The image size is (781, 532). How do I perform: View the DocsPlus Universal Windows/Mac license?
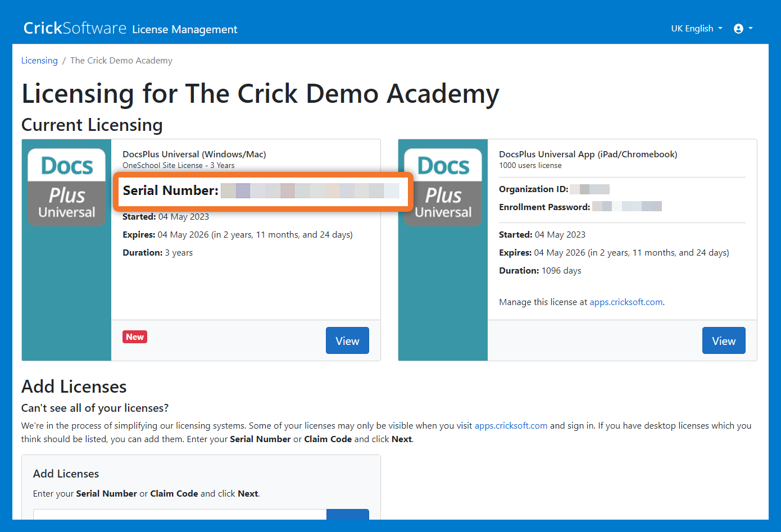(347, 340)
